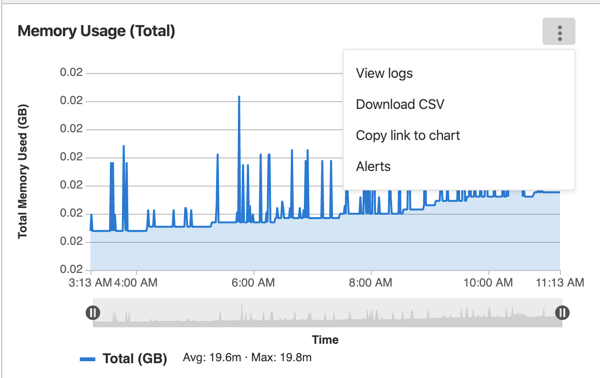Click the 4:00 AM time axis label
Image resolution: width=600 pixels, height=378 pixels.
(136, 283)
